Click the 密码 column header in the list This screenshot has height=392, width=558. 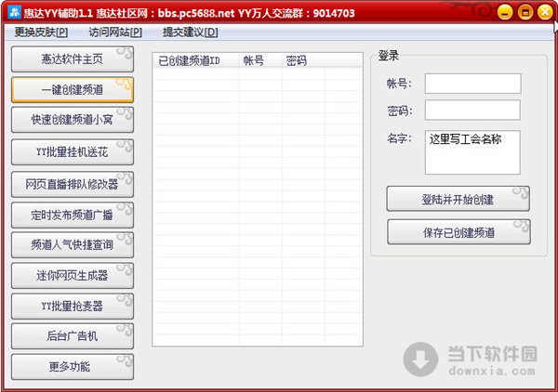[303, 60]
